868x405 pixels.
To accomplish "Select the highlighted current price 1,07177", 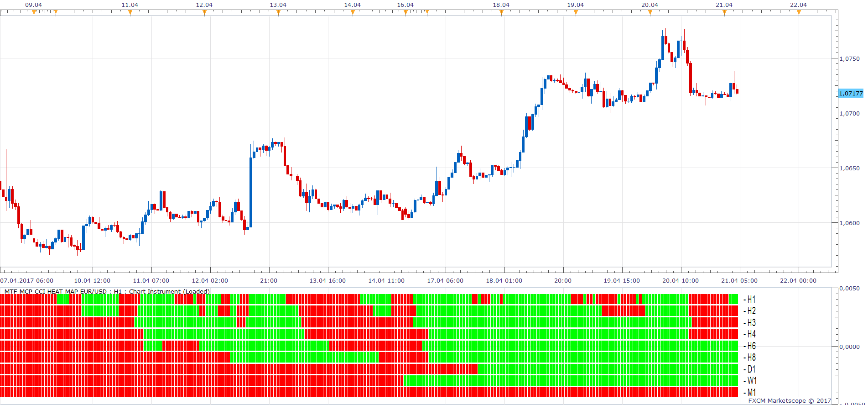I will pyautogui.click(x=851, y=93).
